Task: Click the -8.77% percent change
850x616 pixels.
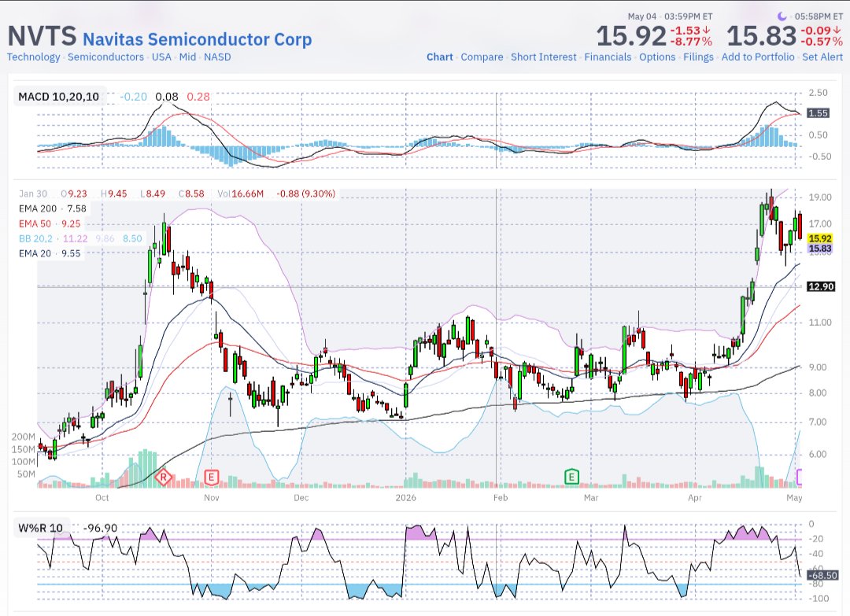Action: (x=691, y=42)
